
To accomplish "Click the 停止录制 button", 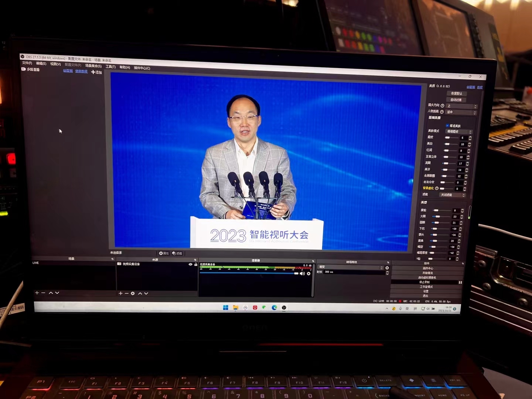I will pyautogui.click(x=424, y=282).
